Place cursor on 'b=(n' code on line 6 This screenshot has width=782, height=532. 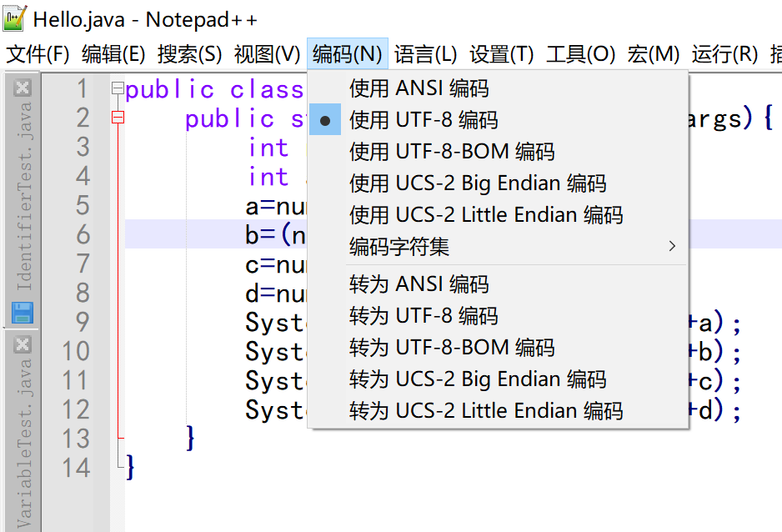tap(276, 235)
